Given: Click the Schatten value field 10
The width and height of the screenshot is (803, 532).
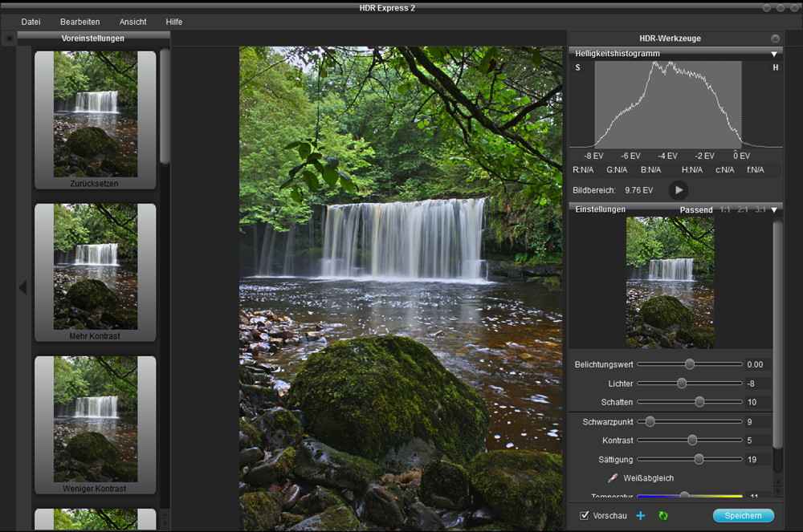Looking at the screenshot, I should coord(758,403).
